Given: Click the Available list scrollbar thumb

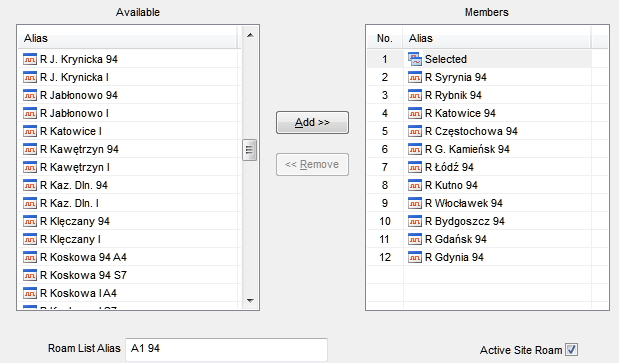Looking at the screenshot, I should pyautogui.click(x=249, y=150).
